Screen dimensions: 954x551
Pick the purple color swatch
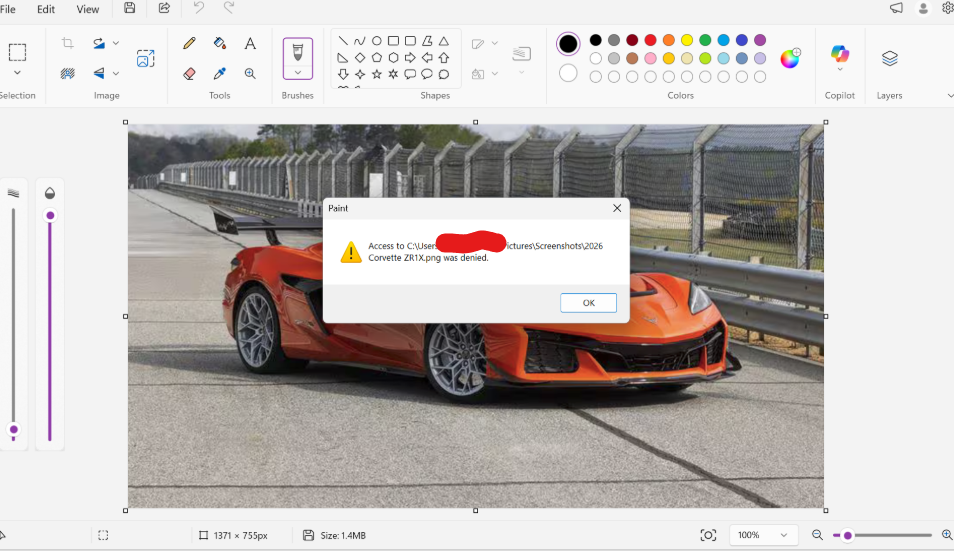point(760,40)
